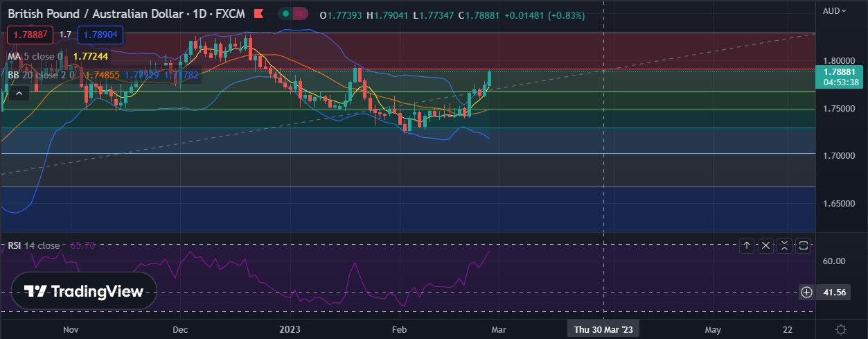The image size is (868, 339).
Task: Toggle the pink data indicator pill
Action: [300, 14]
